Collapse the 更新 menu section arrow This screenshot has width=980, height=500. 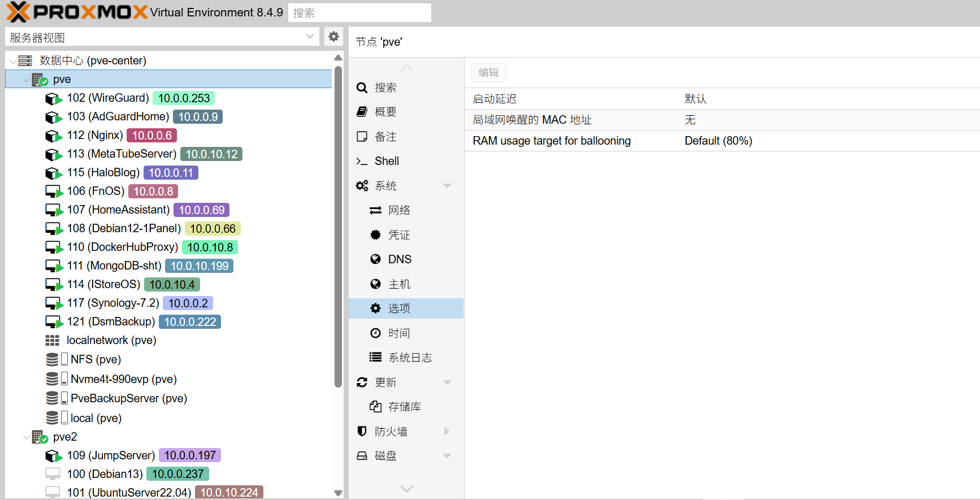point(447,382)
